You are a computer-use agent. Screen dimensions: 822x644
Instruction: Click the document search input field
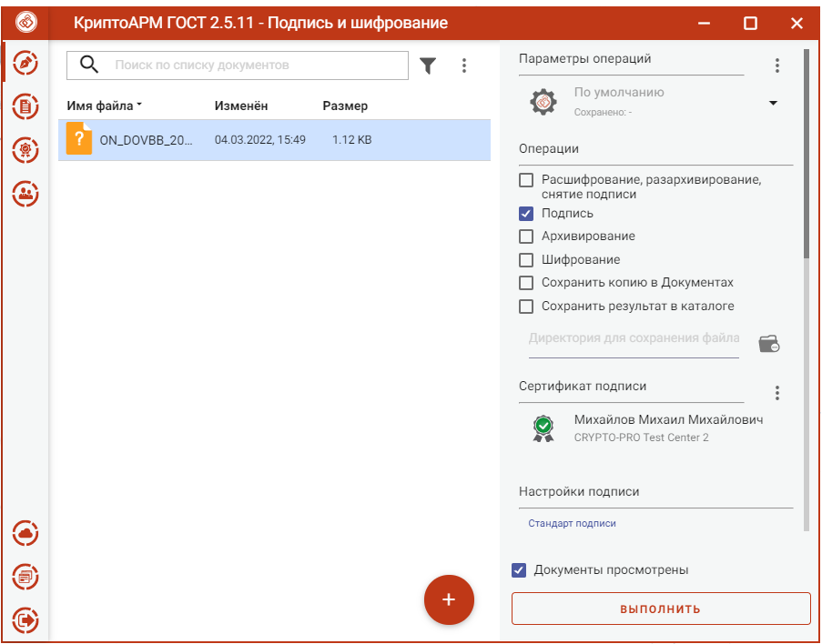pyautogui.click(x=238, y=65)
